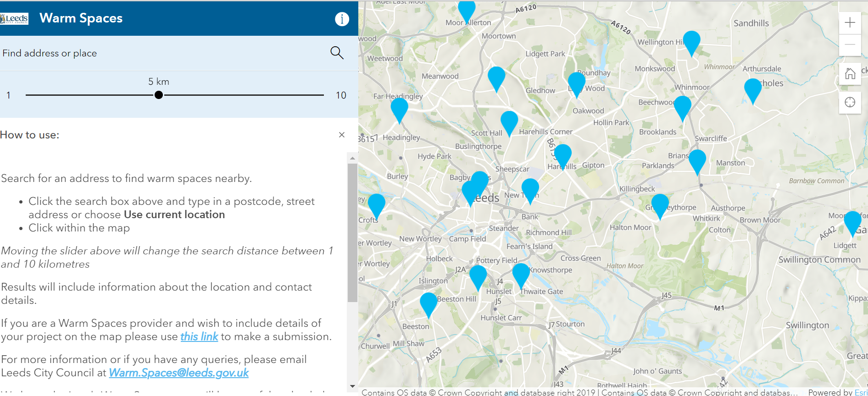The width and height of the screenshot is (868, 396).
Task: Select the map pin near Scholes
Action: click(x=752, y=89)
